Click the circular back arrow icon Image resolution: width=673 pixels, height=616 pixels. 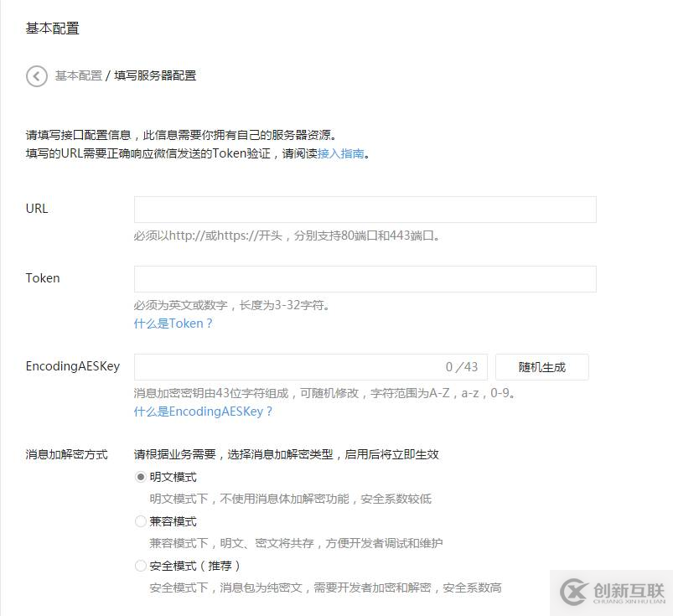click(x=36, y=76)
